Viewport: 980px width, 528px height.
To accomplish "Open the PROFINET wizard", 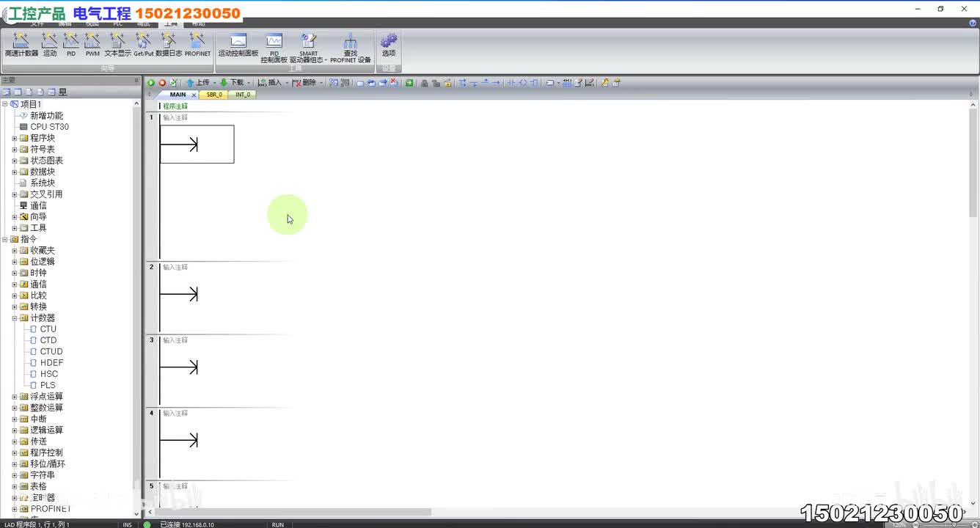I will (197, 45).
